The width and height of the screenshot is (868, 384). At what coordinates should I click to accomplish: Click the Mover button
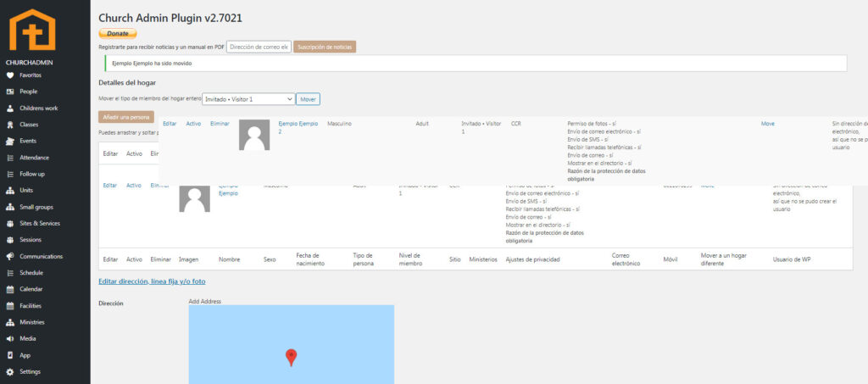tap(309, 99)
